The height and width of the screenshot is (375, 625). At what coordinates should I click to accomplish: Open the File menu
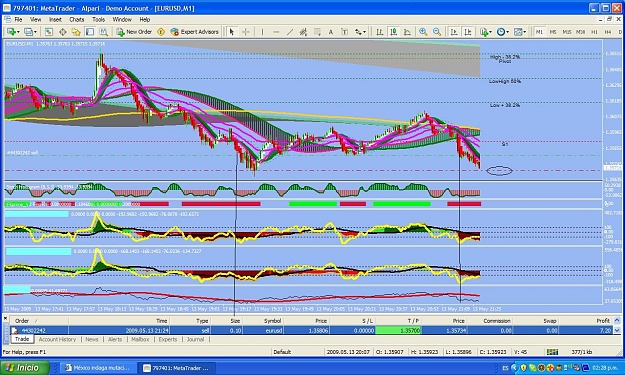(x=18, y=20)
